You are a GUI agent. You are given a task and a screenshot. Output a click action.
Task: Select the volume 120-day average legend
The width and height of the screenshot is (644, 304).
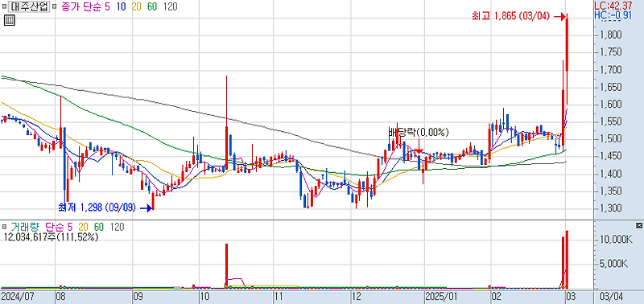117,227
